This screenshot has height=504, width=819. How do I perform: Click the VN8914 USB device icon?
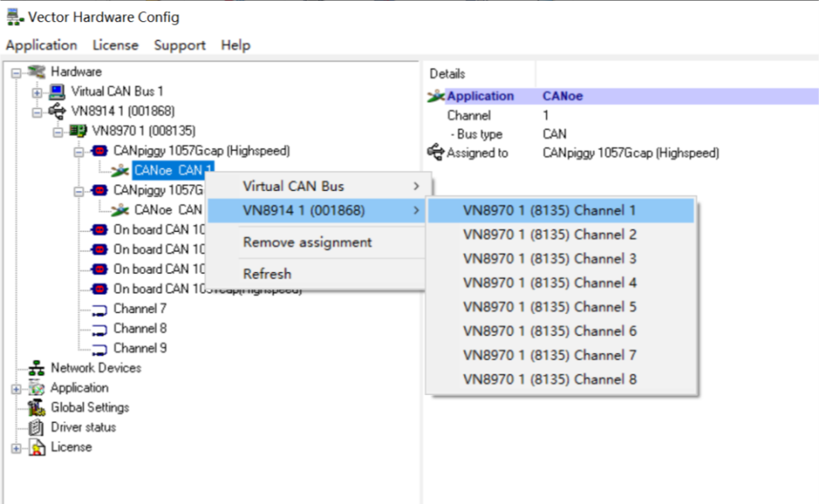coord(57,111)
